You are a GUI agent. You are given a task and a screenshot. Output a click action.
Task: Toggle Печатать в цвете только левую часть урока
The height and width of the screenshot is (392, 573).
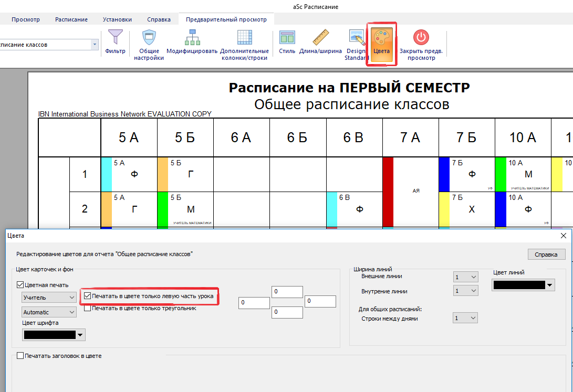(x=88, y=296)
